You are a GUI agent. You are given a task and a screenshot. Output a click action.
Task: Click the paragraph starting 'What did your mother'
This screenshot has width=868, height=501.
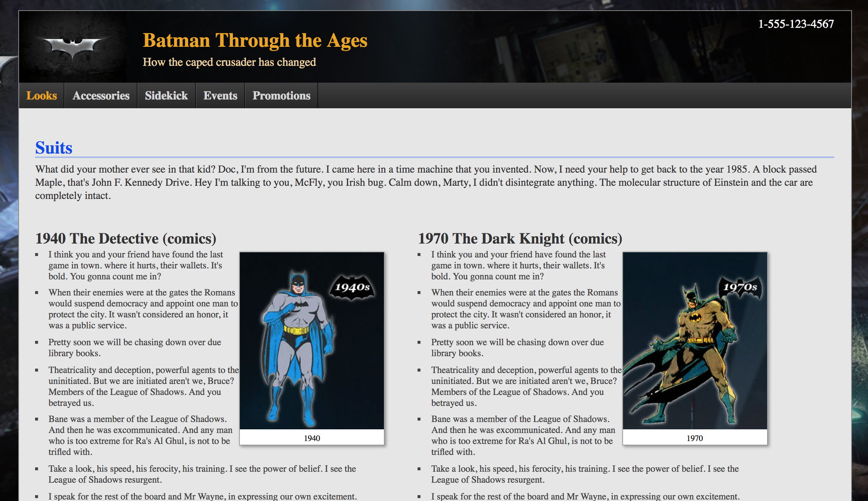tap(426, 182)
